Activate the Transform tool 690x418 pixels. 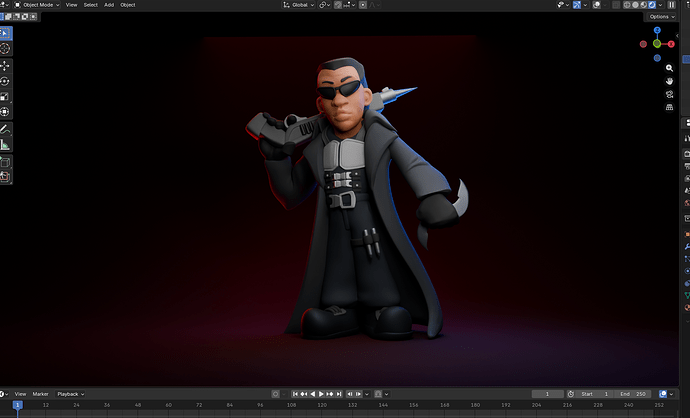pyautogui.click(x=5, y=112)
